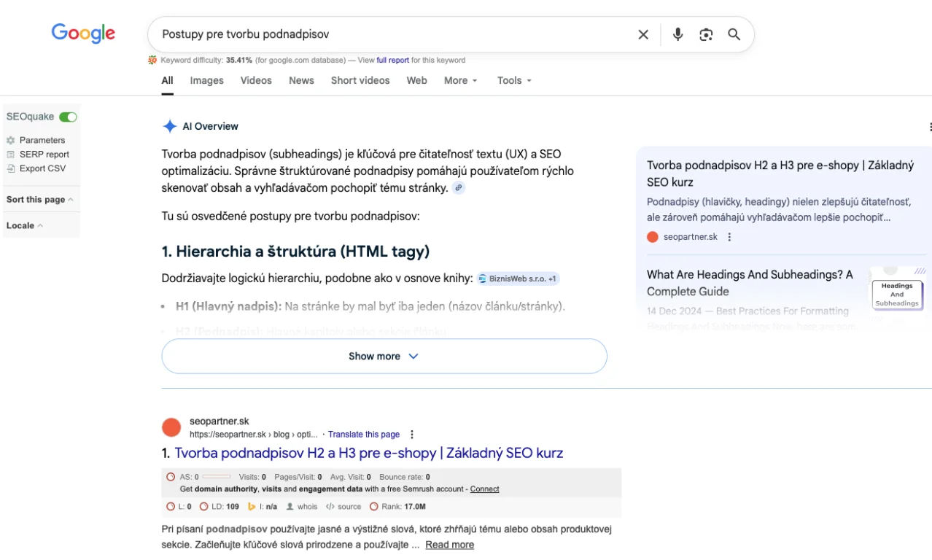Click the source link icon in AI Overview
This screenshot has width=932, height=560.
[x=458, y=187]
